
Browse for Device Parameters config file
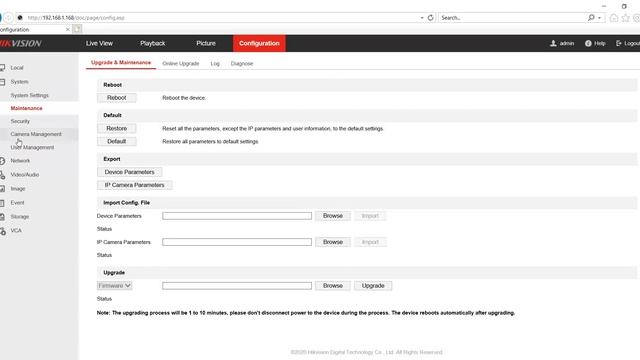point(333,216)
